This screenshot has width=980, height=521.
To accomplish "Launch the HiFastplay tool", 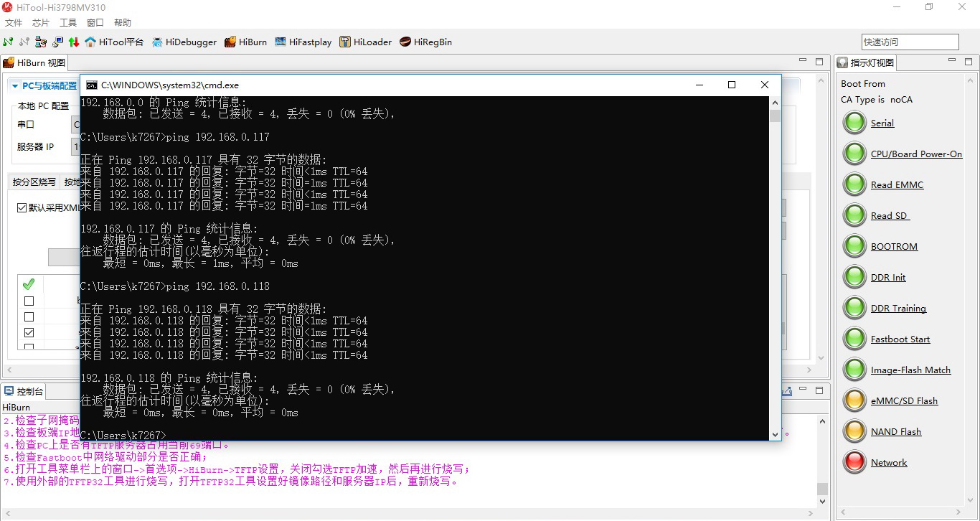I will (x=303, y=42).
